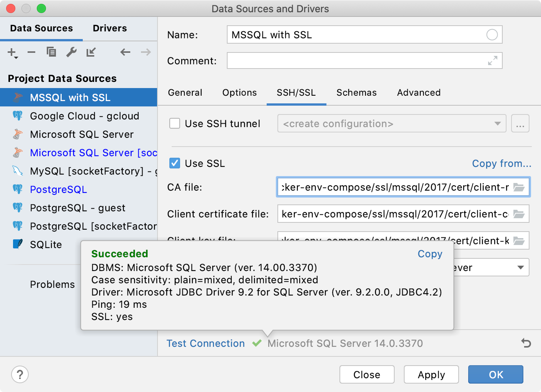Navigate back using the left arrow icon
541x392 pixels.
(125, 52)
